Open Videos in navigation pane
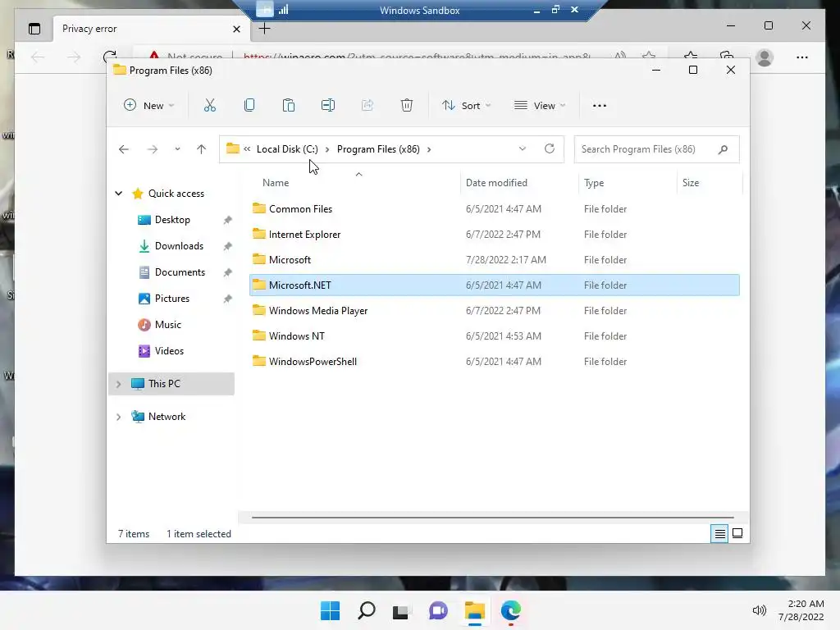The image size is (840, 630). [x=169, y=351]
